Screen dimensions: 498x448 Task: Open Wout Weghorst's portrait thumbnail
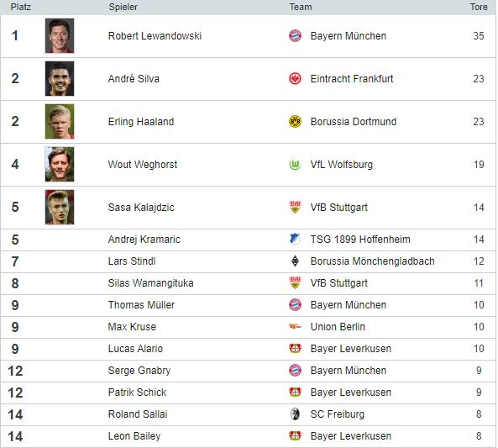click(x=60, y=165)
